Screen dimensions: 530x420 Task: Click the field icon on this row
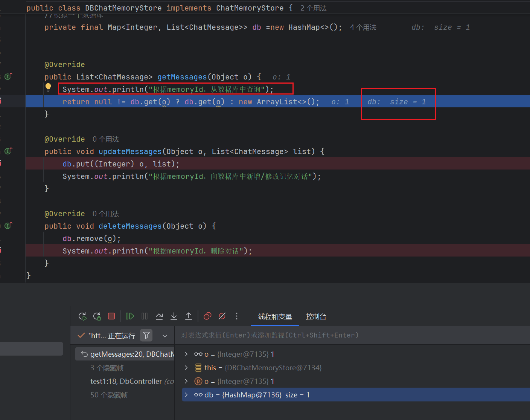pyautogui.click(x=198, y=368)
